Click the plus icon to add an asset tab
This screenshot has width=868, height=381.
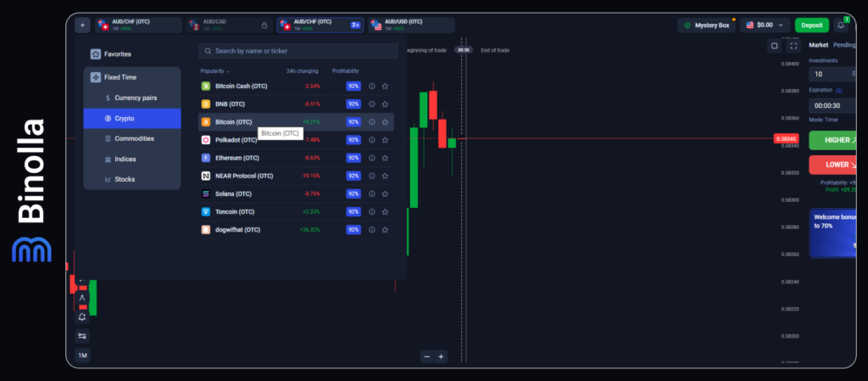tap(82, 25)
